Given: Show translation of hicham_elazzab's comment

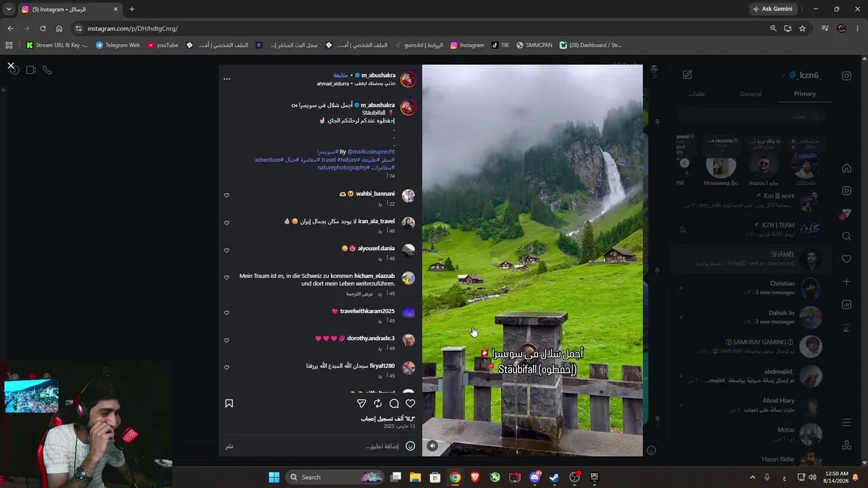Looking at the screenshot, I should (x=360, y=293).
